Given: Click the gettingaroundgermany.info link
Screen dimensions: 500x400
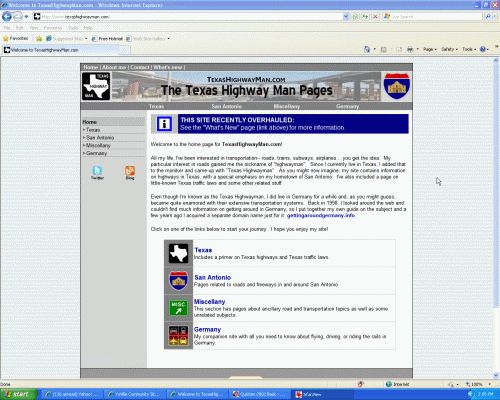Looking at the screenshot, I should coord(321,215).
